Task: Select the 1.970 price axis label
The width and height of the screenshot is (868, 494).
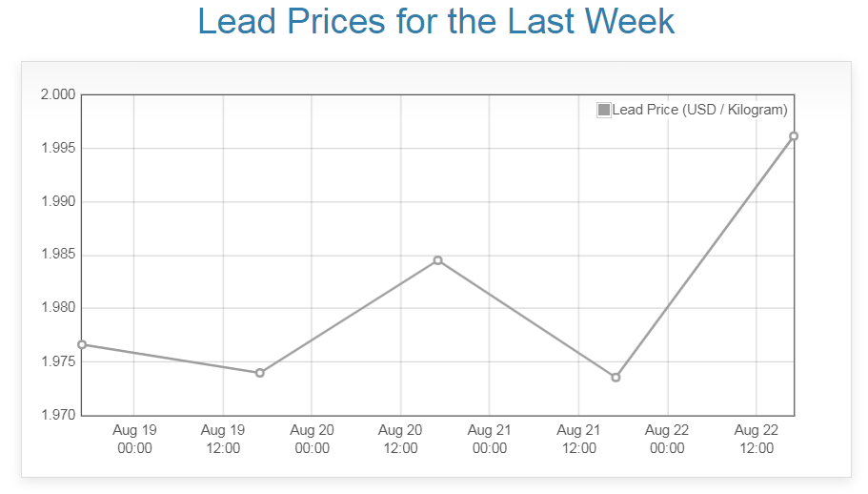Action: click(x=57, y=415)
